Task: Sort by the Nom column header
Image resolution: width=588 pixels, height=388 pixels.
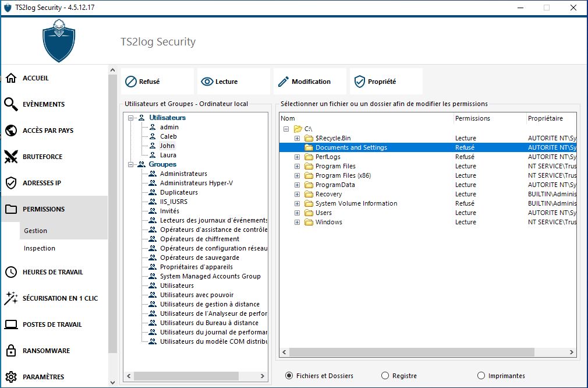Action: [367, 118]
